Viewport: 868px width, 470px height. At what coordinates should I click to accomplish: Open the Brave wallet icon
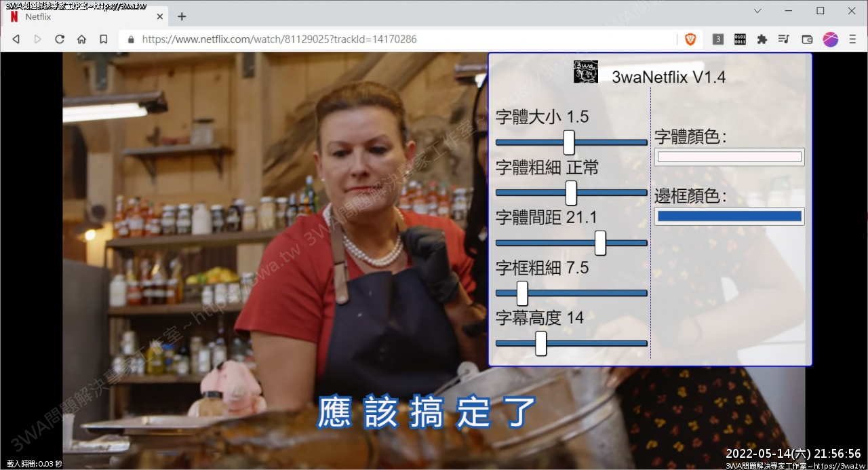pyautogui.click(x=807, y=39)
